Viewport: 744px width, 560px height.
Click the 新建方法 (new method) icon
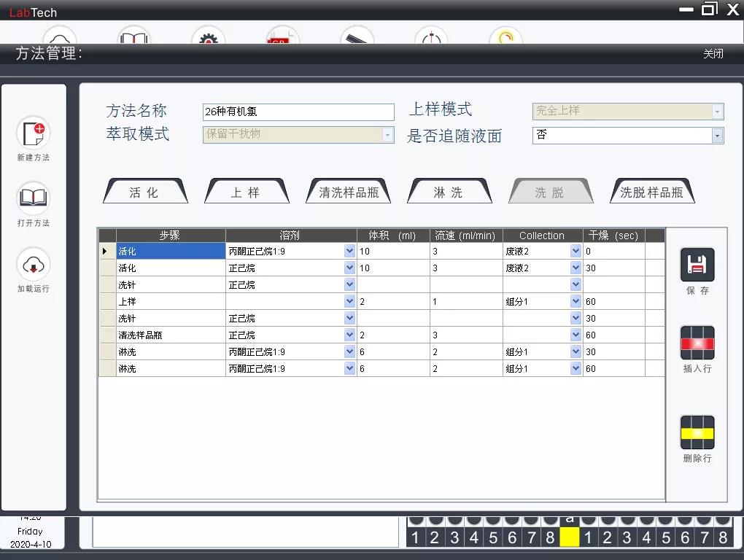(33, 133)
